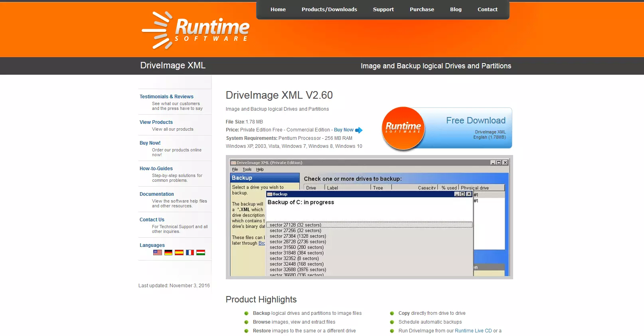Select the Hungarian flag language
The height and width of the screenshot is (336, 644).
(201, 252)
